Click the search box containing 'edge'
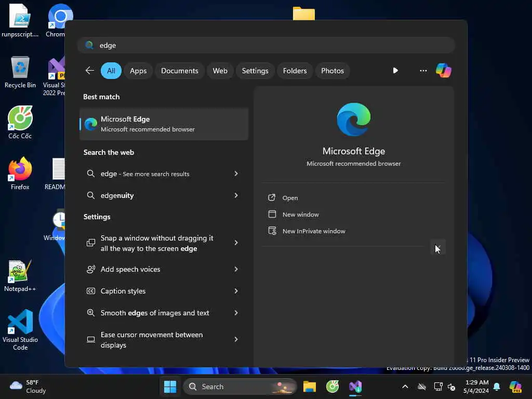The image size is (532, 399). click(x=266, y=45)
